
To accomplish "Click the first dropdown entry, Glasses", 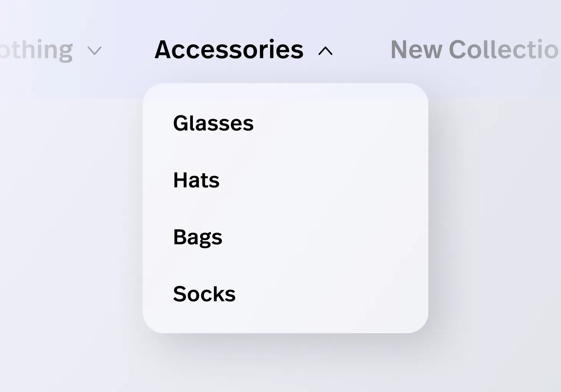I will click(x=213, y=123).
